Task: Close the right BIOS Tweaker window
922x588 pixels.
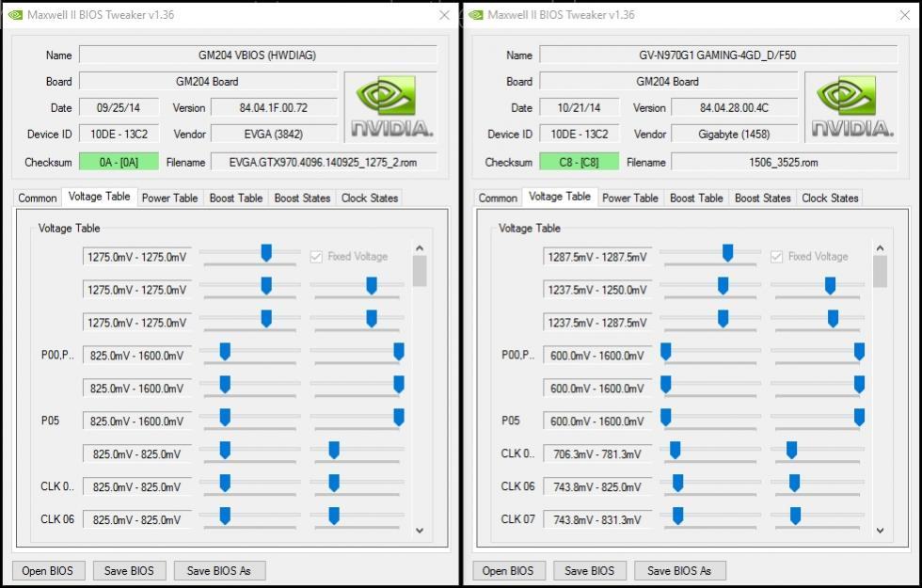Action: point(905,15)
